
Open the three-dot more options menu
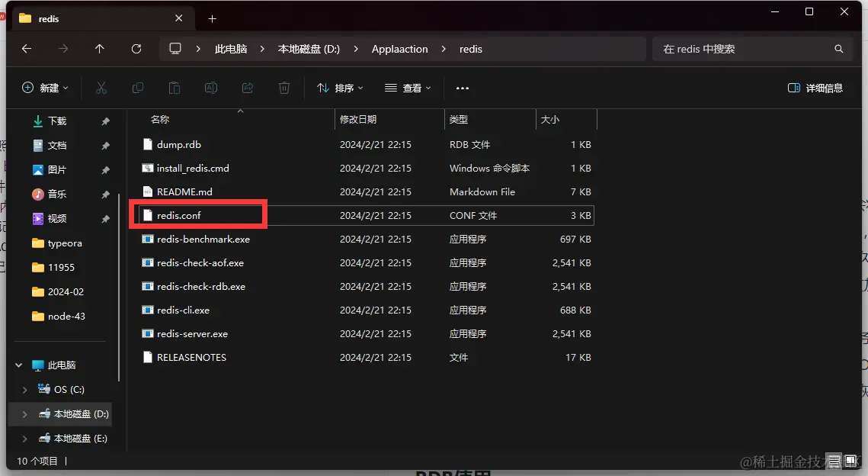click(x=463, y=88)
